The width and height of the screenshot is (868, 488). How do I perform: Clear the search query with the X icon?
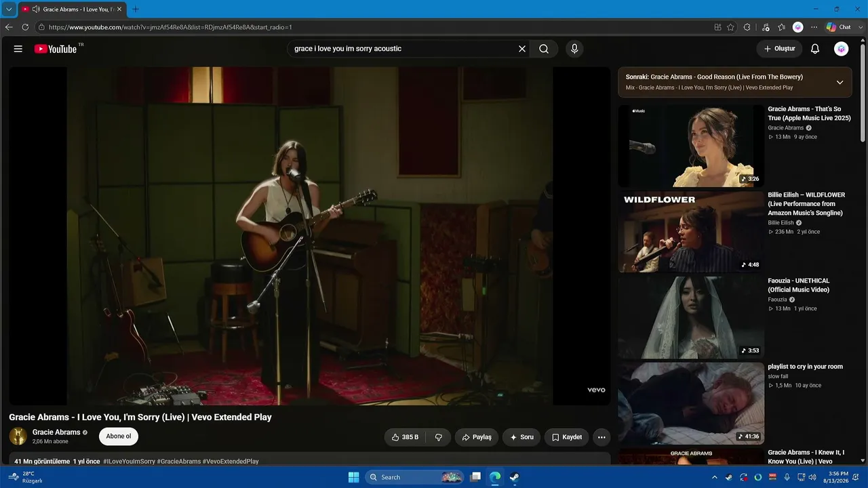point(522,49)
